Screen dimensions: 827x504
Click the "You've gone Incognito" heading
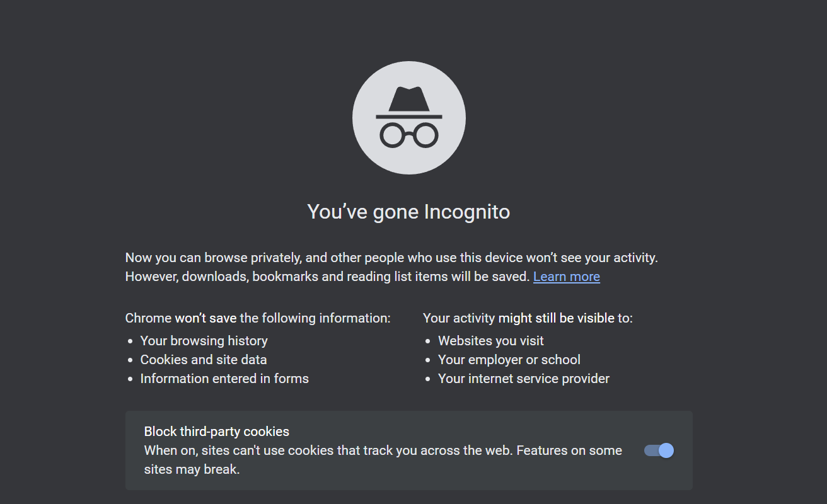pos(408,212)
